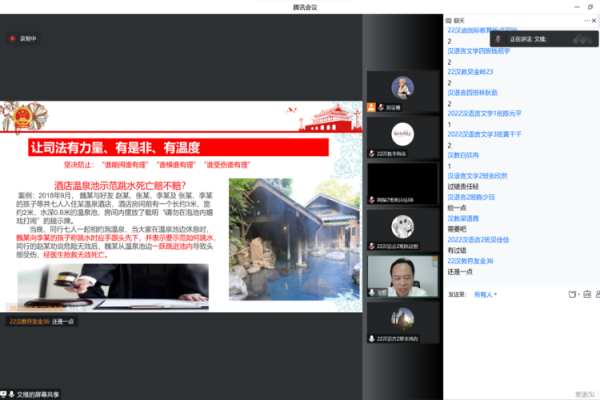Click the red recording indicator badge
The width and height of the screenshot is (600, 400).
pos(23,38)
